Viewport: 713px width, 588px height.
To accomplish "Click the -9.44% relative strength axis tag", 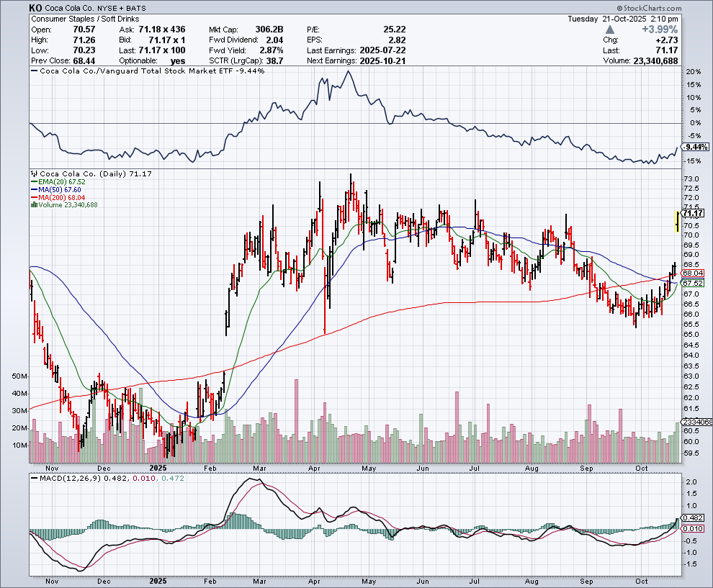I will pyautogui.click(x=692, y=146).
